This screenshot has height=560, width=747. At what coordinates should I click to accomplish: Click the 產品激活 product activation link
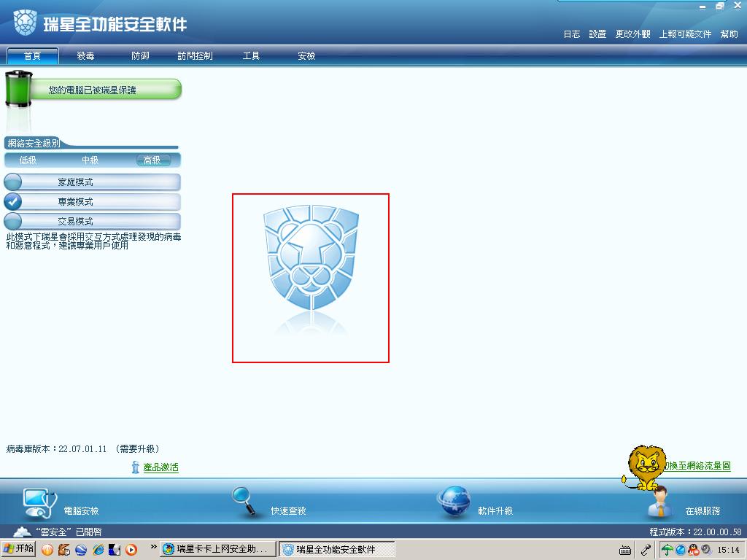coord(161,467)
